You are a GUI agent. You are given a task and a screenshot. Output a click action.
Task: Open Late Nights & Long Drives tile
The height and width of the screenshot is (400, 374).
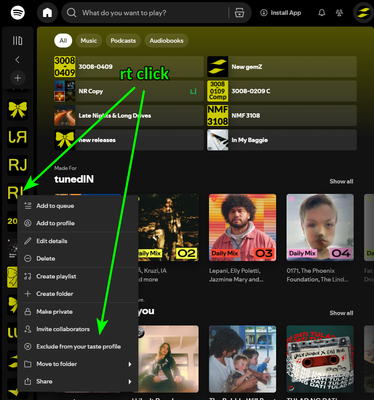(129, 116)
